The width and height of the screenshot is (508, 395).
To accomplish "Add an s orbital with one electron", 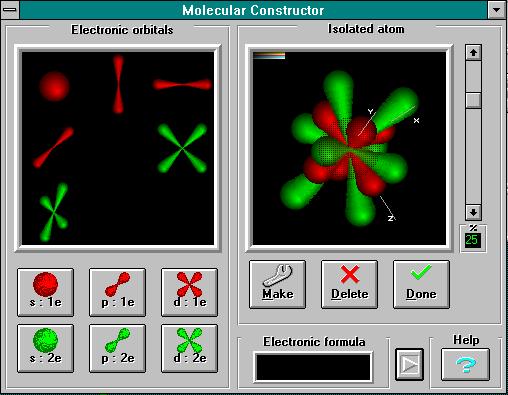I will (x=45, y=292).
